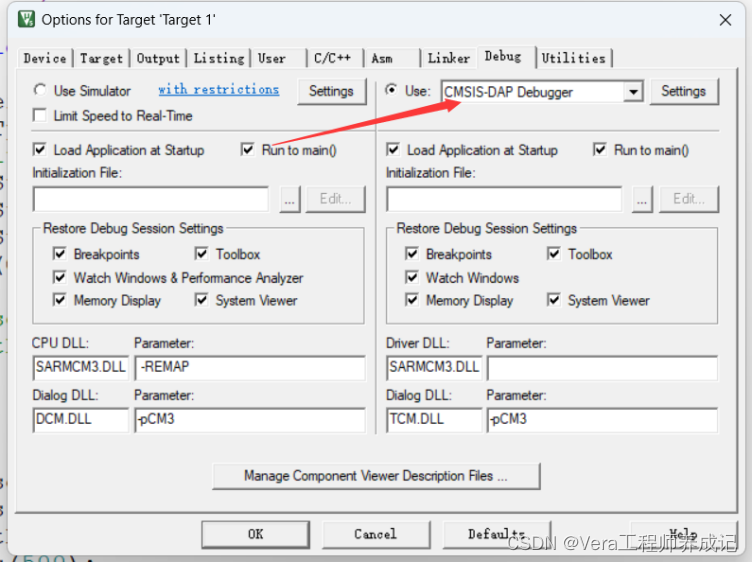Screen dimensions: 753x562
Task: Focus simulator Initialization File field
Action: (x=151, y=199)
